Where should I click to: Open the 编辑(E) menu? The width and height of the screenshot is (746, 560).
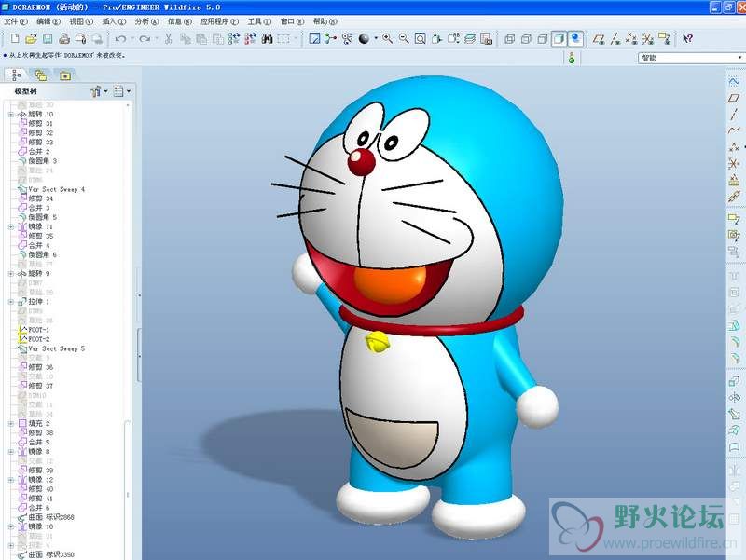48,21
